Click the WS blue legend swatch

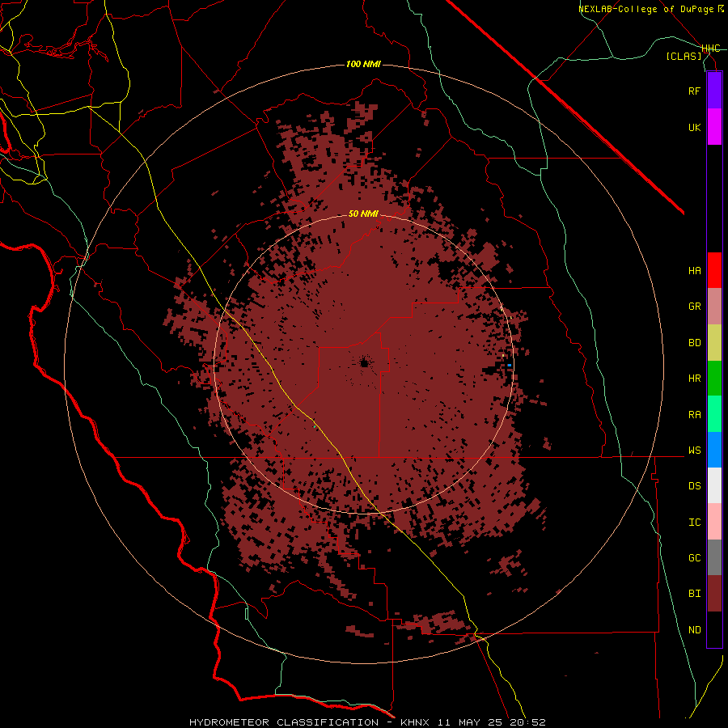coord(714,450)
